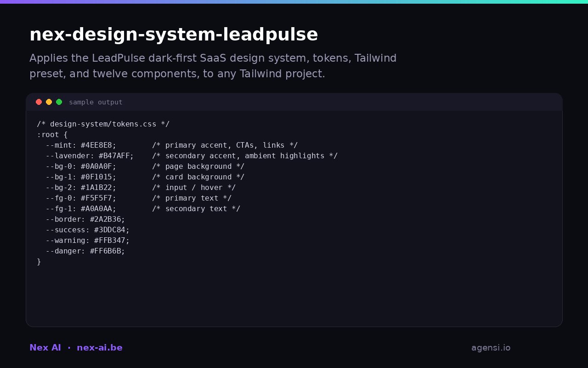Click the :root selector line
Image resolution: width=588 pixels, height=368 pixels.
click(52, 135)
